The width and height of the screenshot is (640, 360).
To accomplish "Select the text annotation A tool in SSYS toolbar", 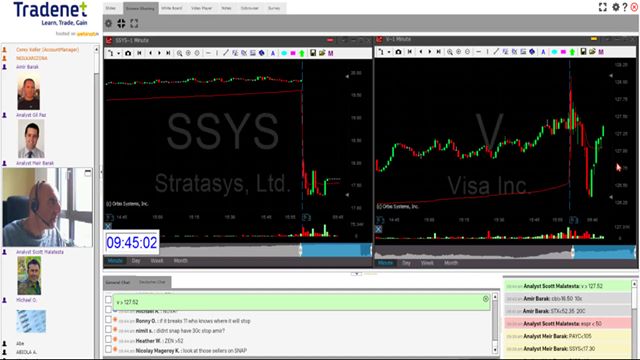I will tap(273, 53).
